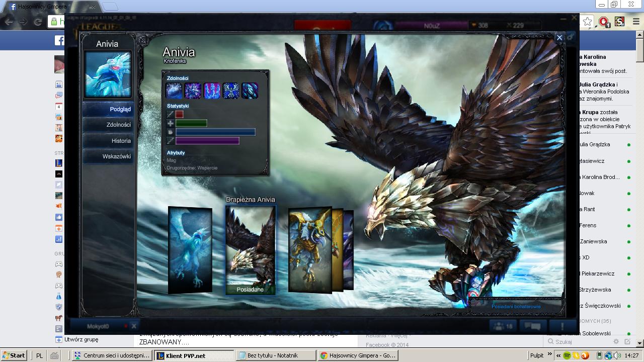This screenshot has height=362, width=644.
Task: Click the Posiadani bohaterowie link
Action: [x=516, y=307]
